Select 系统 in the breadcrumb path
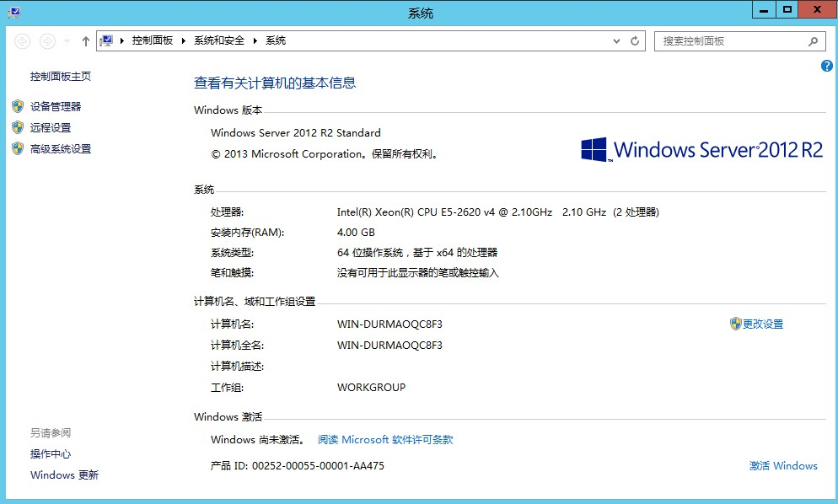Screen dimensions: 838x504 [276, 40]
